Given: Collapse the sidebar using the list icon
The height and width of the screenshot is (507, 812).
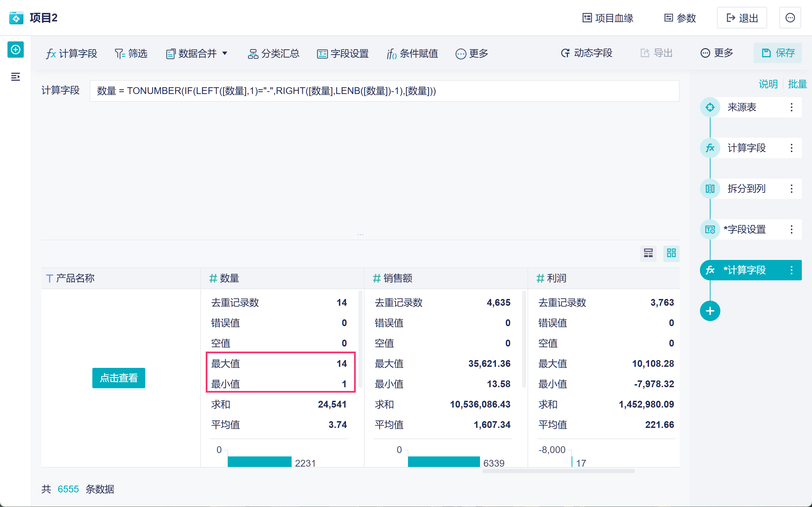Looking at the screenshot, I should click(x=16, y=77).
